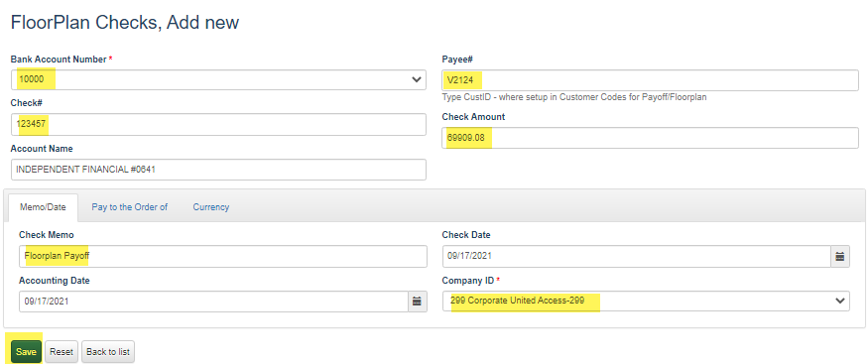Image resolution: width=868 pixels, height=364 pixels.
Task: Click the 'Check#' label
Action: [26, 103]
